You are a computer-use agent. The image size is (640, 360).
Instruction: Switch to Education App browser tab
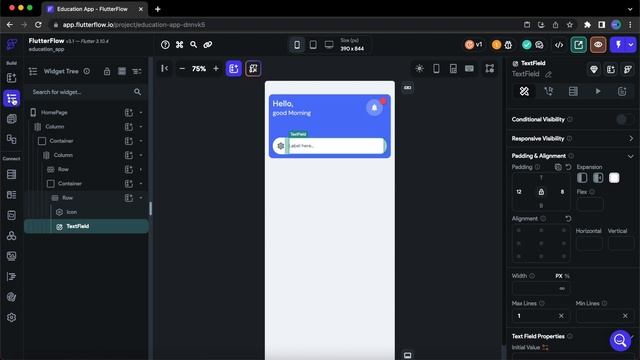click(95, 9)
